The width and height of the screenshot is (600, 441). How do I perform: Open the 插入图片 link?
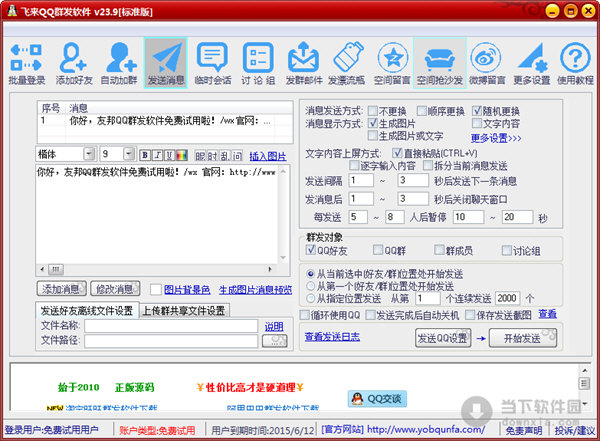[268, 156]
